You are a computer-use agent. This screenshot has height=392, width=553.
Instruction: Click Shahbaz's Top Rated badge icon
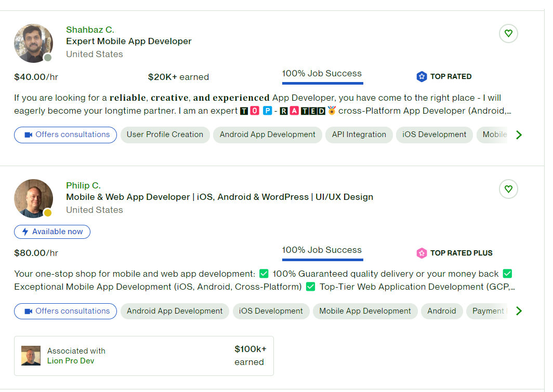(422, 77)
